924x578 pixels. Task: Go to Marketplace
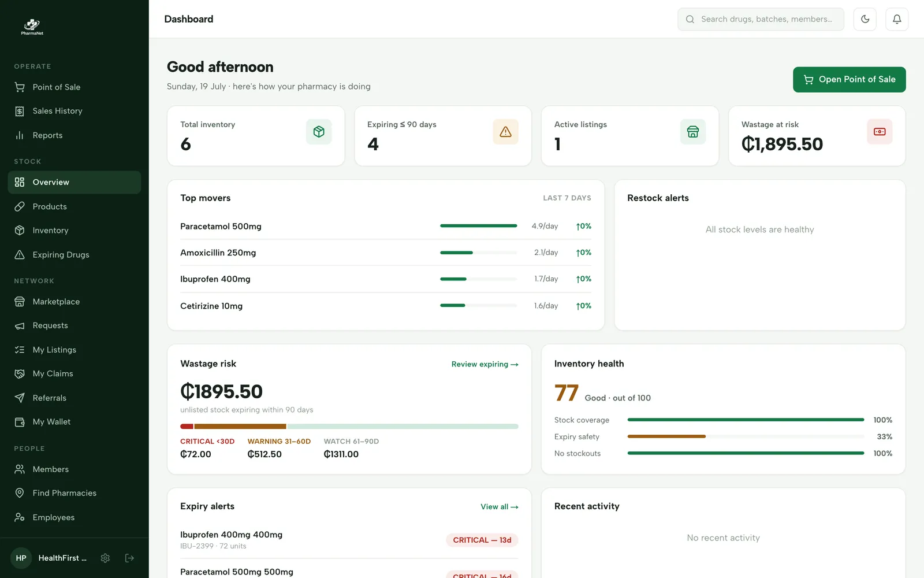tap(74, 302)
